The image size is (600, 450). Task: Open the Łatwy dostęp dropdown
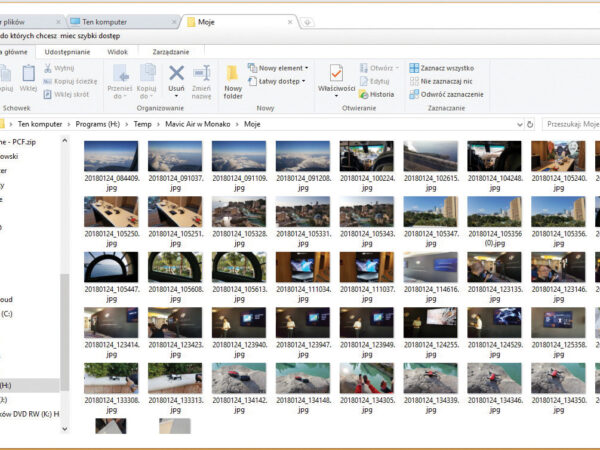(277, 81)
